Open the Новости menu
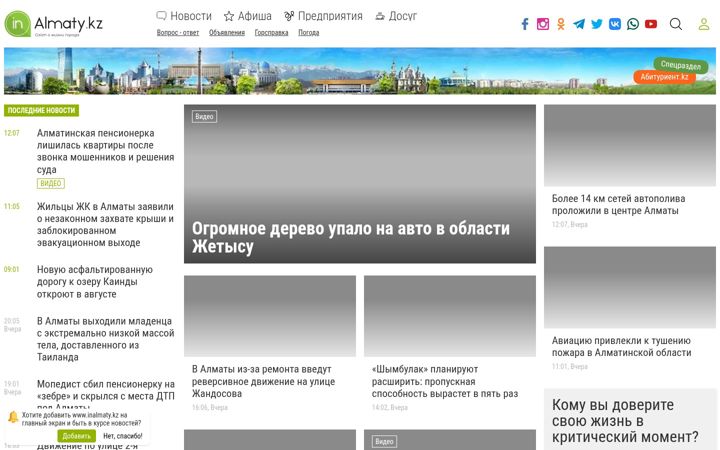 pyautogui.click(x=191, y=16)
